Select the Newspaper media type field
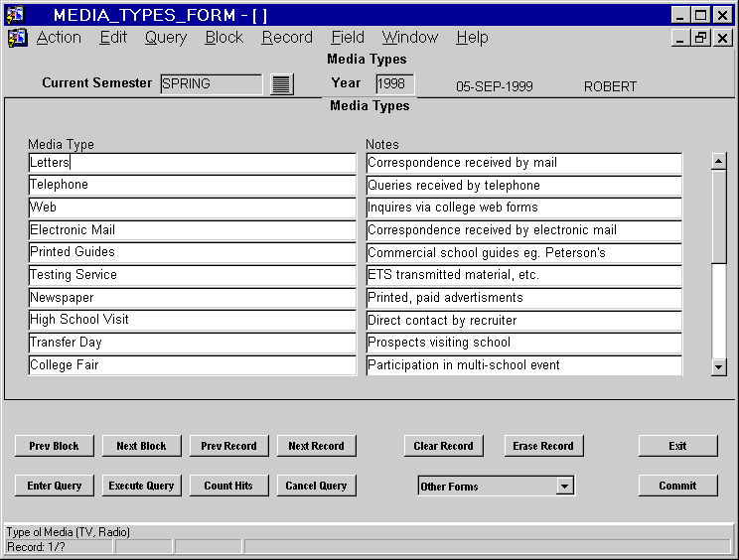 193,298
